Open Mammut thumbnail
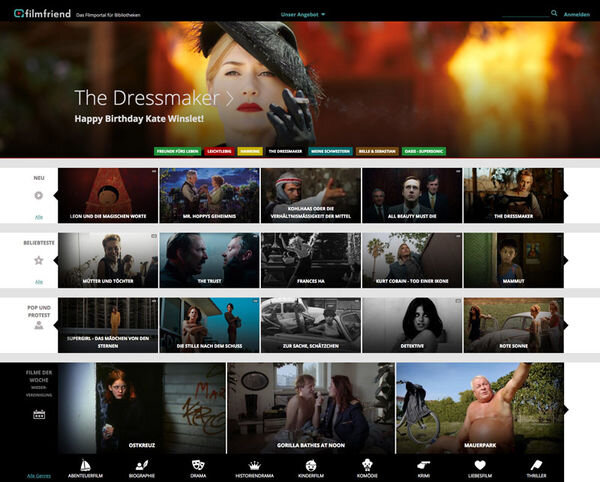 click(x=514, y=261)
